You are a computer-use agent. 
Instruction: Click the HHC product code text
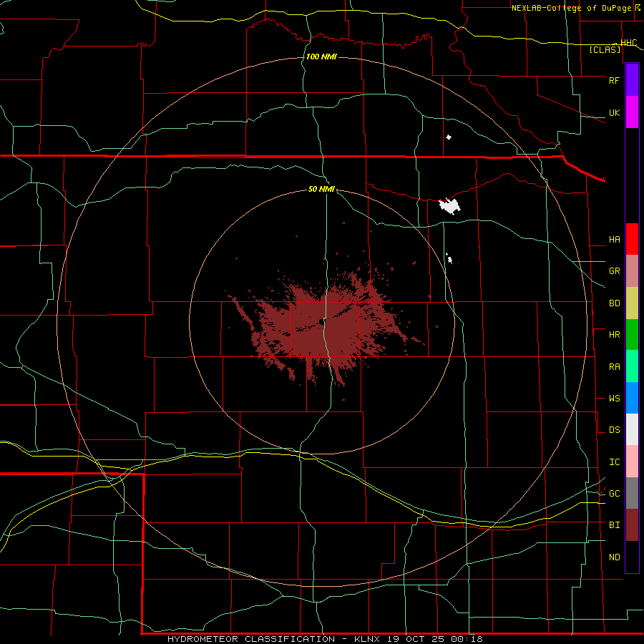[x=628, y=43]
